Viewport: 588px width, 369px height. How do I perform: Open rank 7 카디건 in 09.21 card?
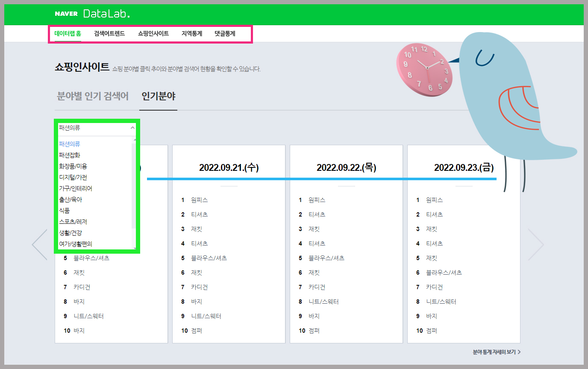click(x=200, y=287)
